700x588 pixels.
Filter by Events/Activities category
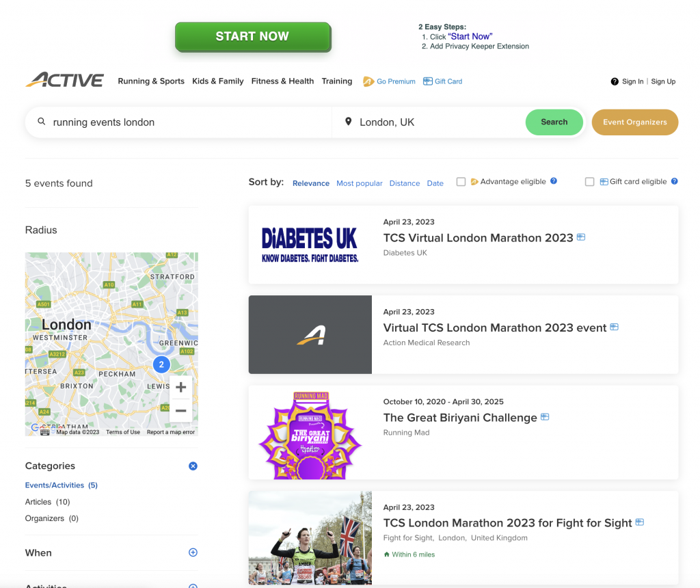[x=61, y=485]
